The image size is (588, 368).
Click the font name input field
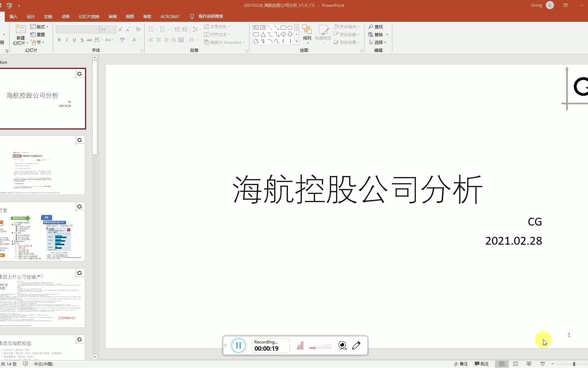pos(77,30)
